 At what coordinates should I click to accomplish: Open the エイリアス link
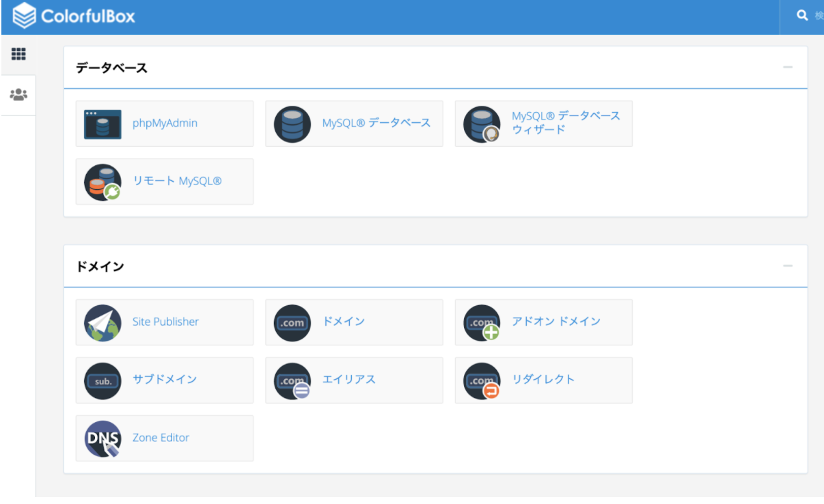[349, 380]
